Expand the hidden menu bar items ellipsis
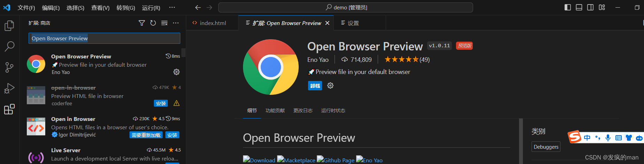This screenshot has width=644, height=164. pos(172,7)
